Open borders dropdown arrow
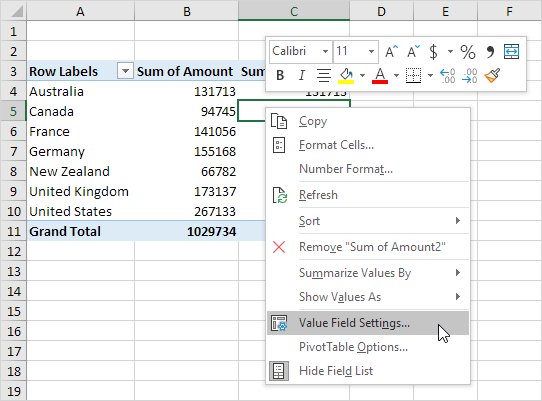The image size is (542, 401). pyautogui.click(x=430, y=75)
